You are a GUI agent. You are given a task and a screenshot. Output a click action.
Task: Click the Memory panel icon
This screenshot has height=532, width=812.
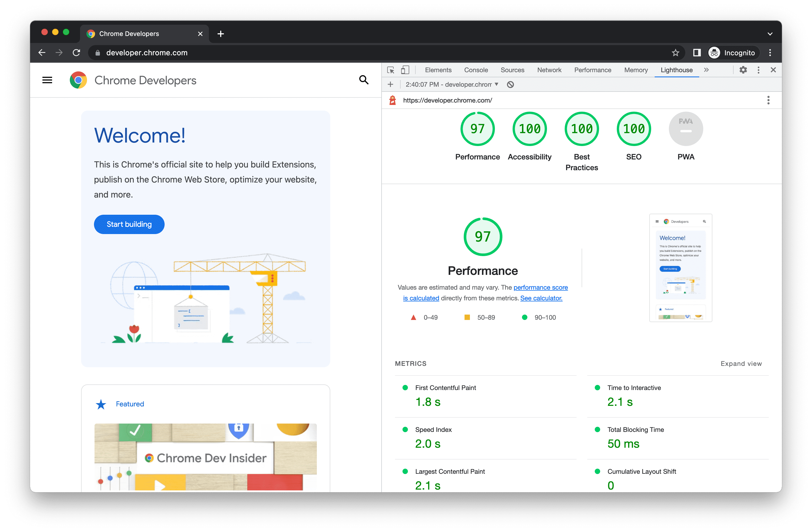coord(636,70)
